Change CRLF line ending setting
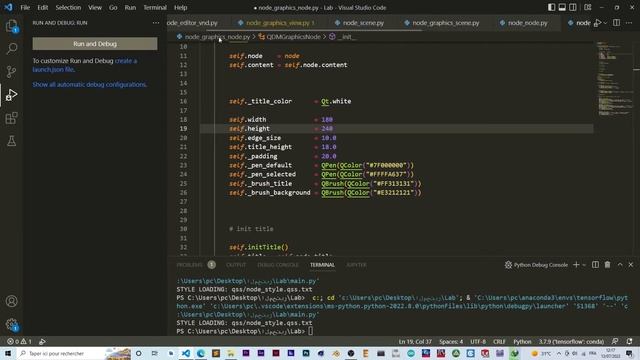 click(x=499, y=341)
